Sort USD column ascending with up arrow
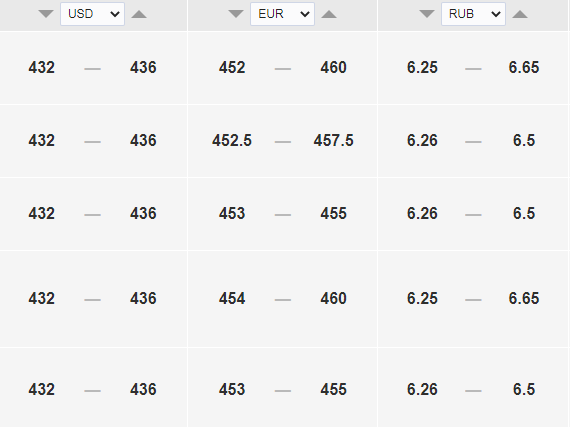The image size is (570, 427). (139, 14)
